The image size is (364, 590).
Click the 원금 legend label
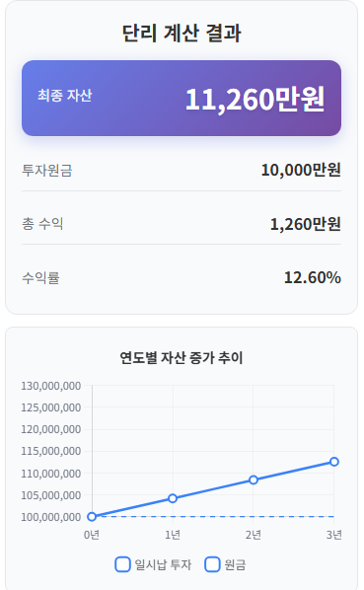pos(235,564)
